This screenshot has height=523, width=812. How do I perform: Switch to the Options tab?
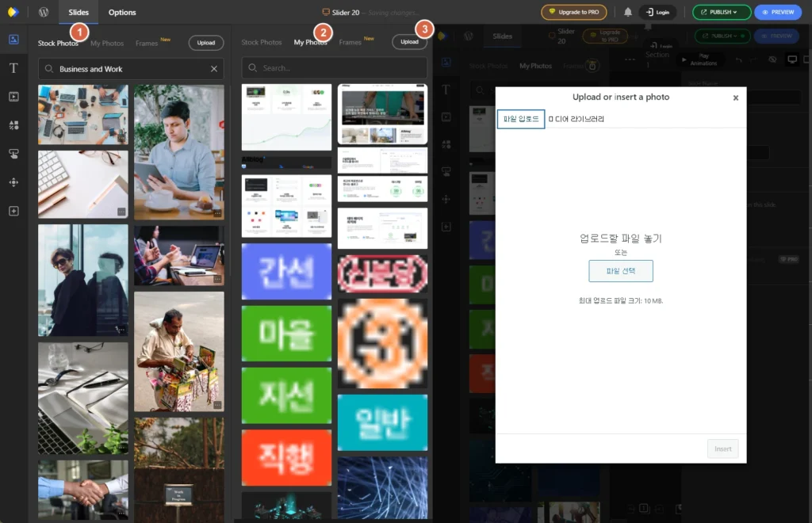122,13
